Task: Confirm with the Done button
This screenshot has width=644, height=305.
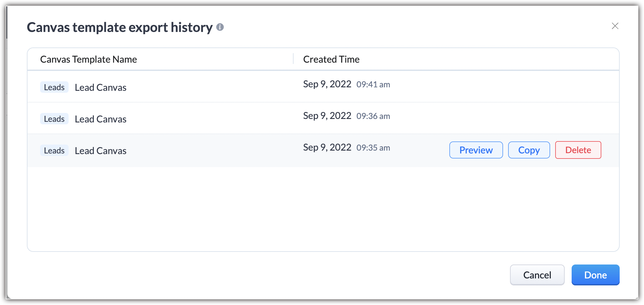Action: (595, 275)
